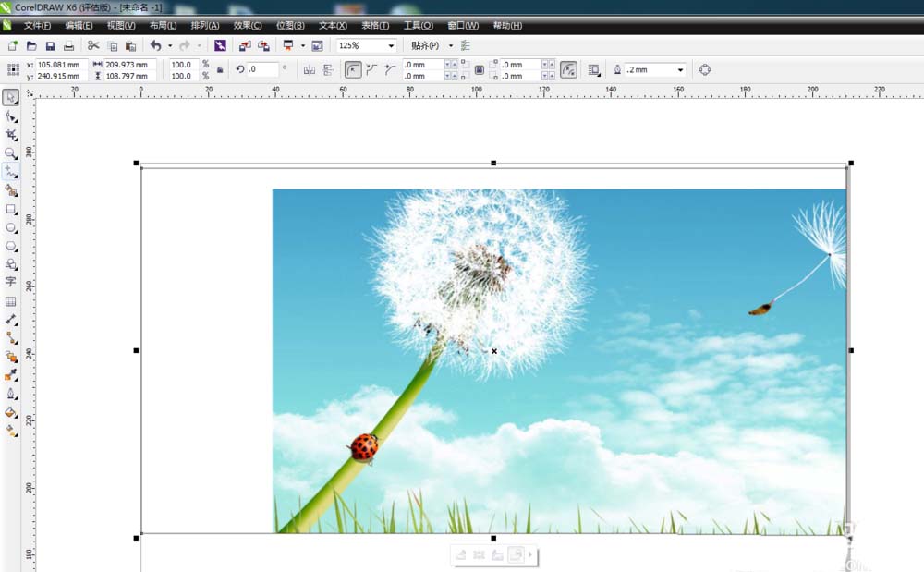The width and height of the screenshot is (924, 572).
Task: Click the rotation angle input field
Action: [x=263, y=69]
